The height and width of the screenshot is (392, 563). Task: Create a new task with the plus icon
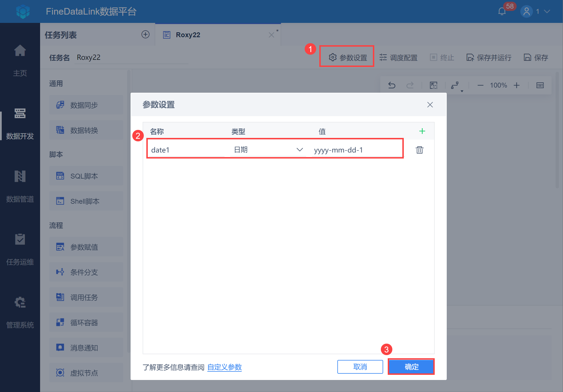pos(145,34)
